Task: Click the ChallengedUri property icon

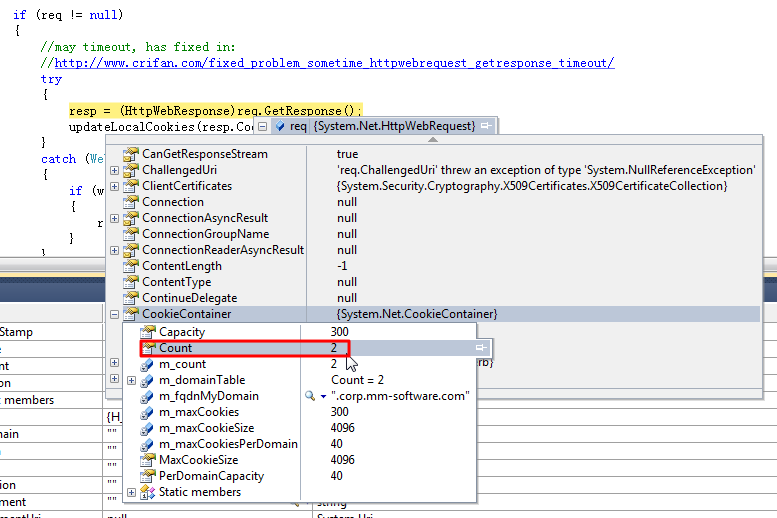Action: (x=131, y=170)
